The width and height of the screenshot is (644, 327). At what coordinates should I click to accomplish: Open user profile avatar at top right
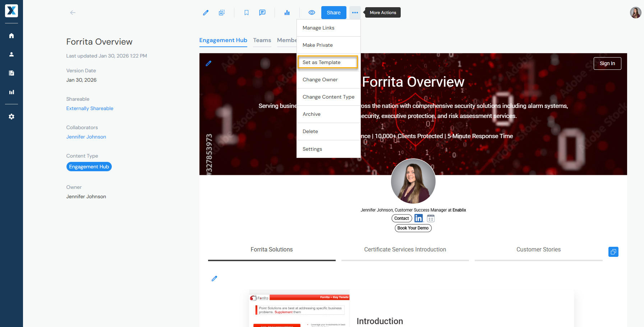635,13
